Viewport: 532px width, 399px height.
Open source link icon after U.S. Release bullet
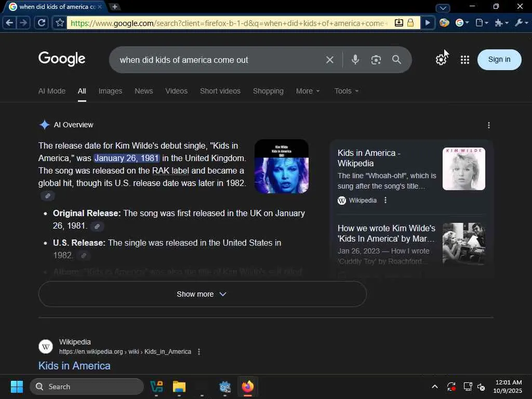pyautogui.click(x=84, y=256)
